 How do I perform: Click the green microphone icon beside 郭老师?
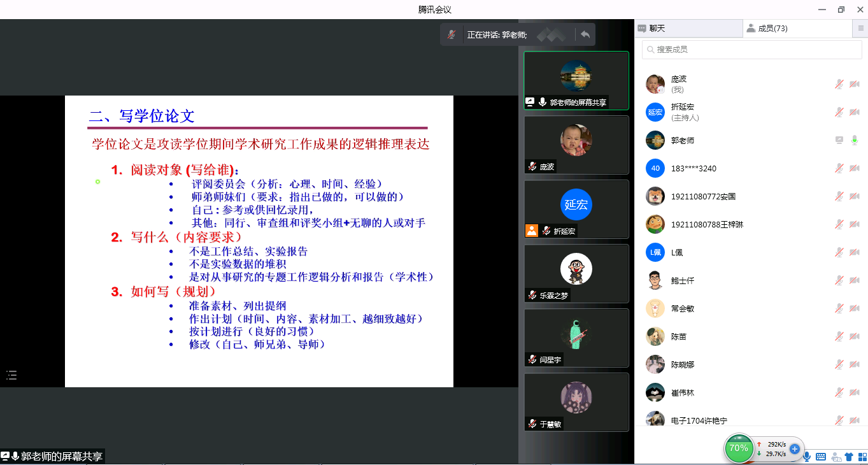[x=854, y=139]
